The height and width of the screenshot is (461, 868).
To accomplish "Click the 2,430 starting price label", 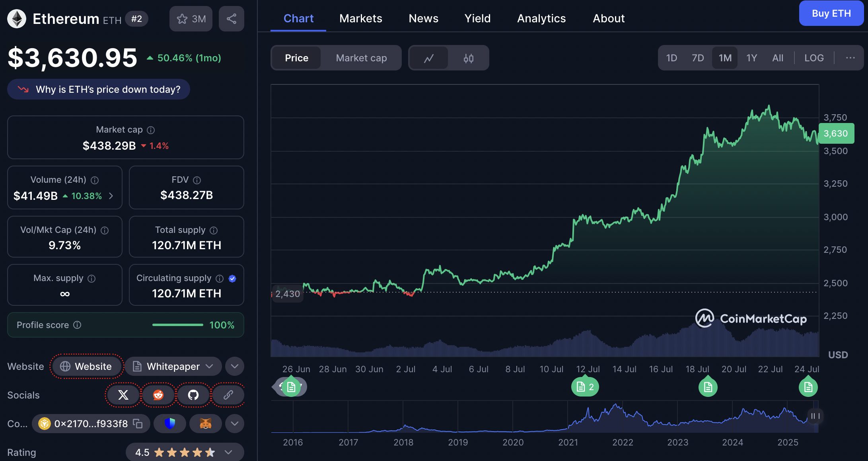I will (288, 294).
